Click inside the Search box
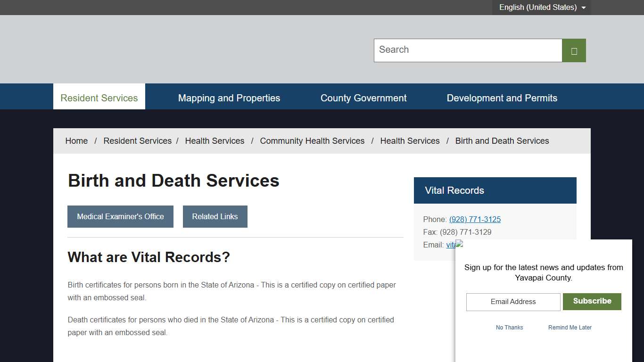Screen dimensions: 644x362 coord(468,50)
